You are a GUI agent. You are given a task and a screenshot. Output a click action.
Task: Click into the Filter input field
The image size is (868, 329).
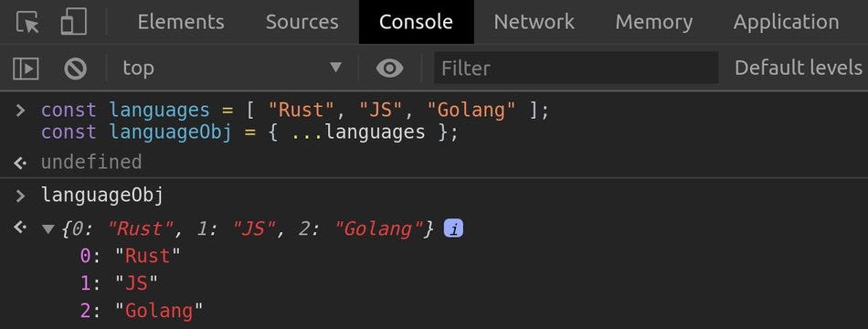[577, 69]
